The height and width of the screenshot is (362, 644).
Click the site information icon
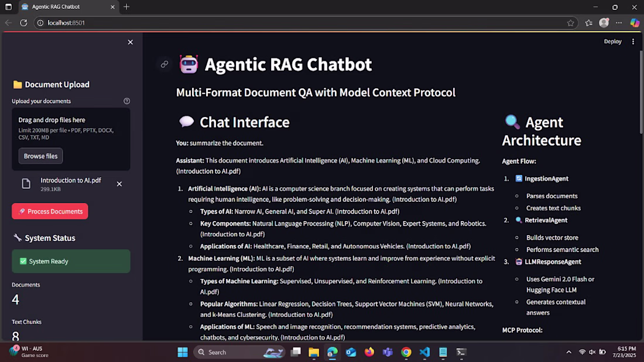[40, 23]
